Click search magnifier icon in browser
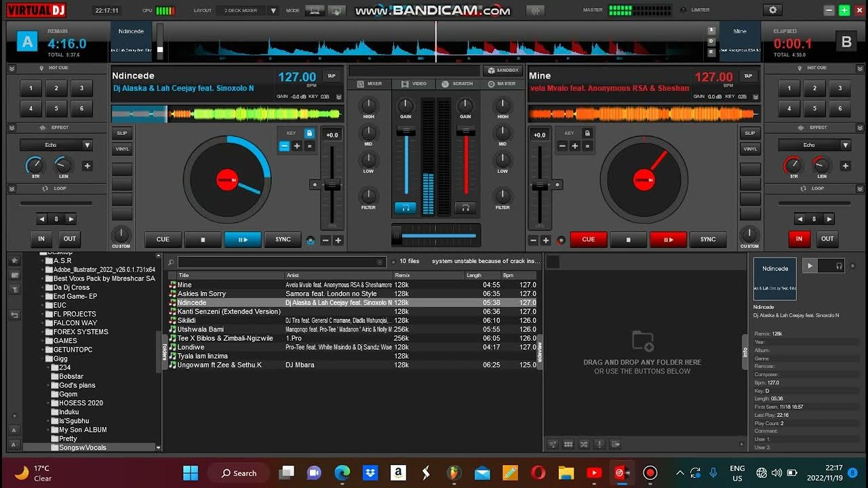The width and height of the screenshot is (868, 488). coord(171,262)
